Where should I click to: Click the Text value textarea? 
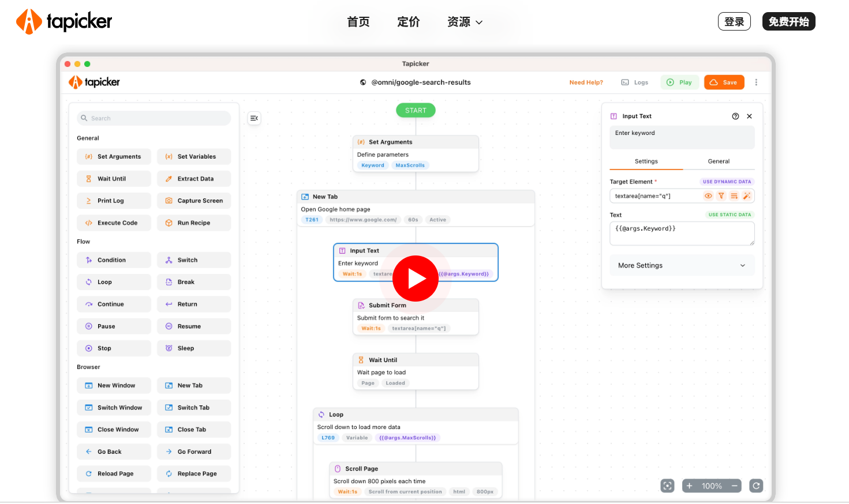pos(682,234)
